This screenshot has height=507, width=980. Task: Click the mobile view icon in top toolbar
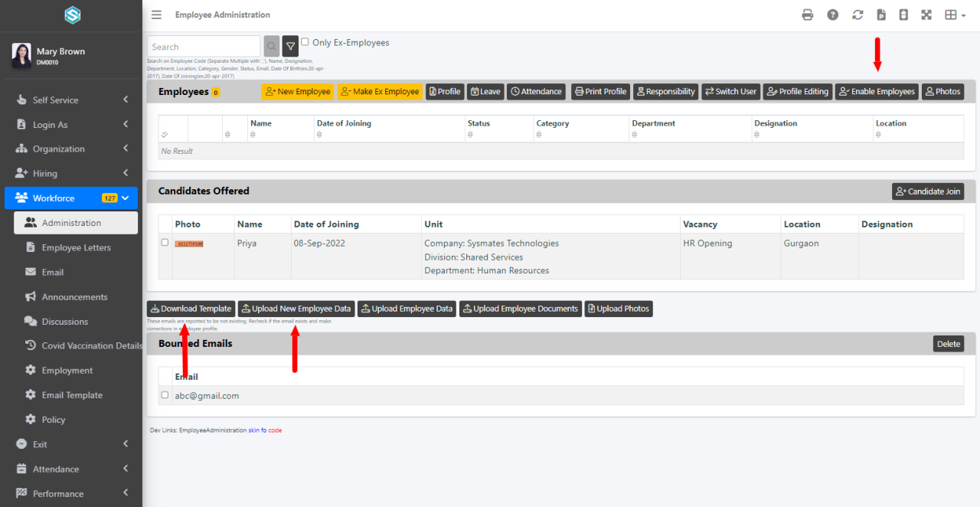903,15
